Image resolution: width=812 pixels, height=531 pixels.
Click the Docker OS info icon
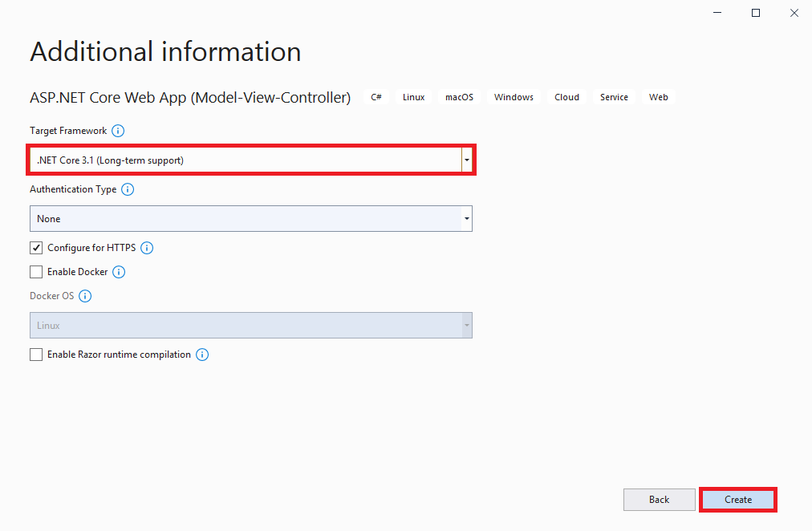[85, 296]
